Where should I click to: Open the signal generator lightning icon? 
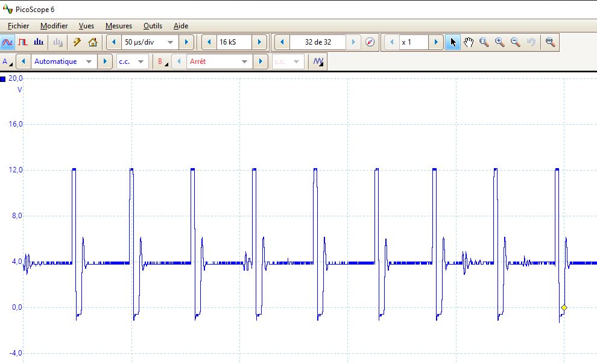[77, 42]
